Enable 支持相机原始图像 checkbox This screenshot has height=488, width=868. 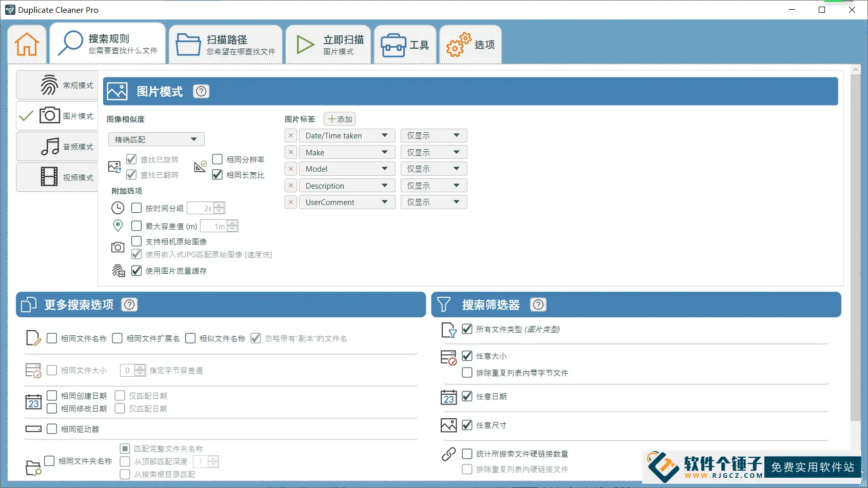pyautogui.click(x=136, y=241)
